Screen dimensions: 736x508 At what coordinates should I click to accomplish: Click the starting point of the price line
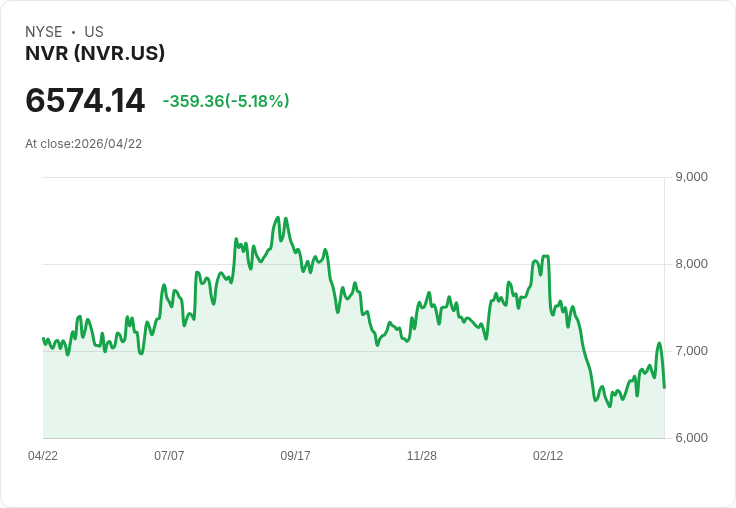tap(43, 338)
